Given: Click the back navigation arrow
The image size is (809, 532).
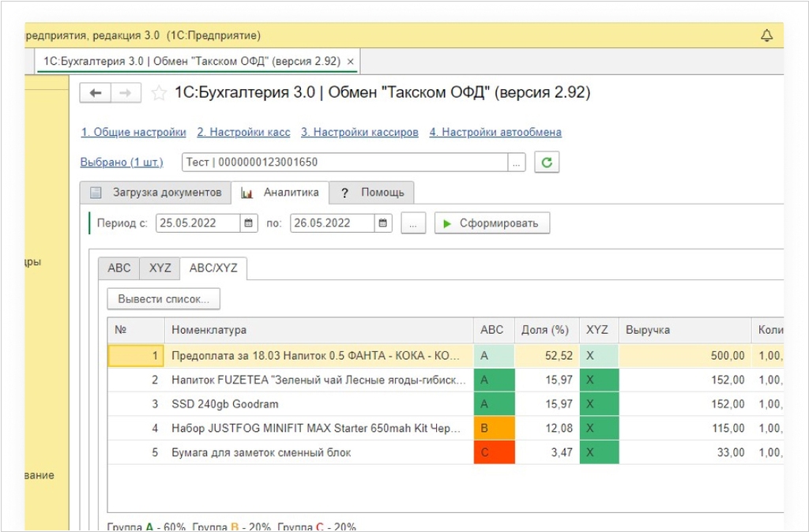Looking at the screenshot, I should 96,93.
